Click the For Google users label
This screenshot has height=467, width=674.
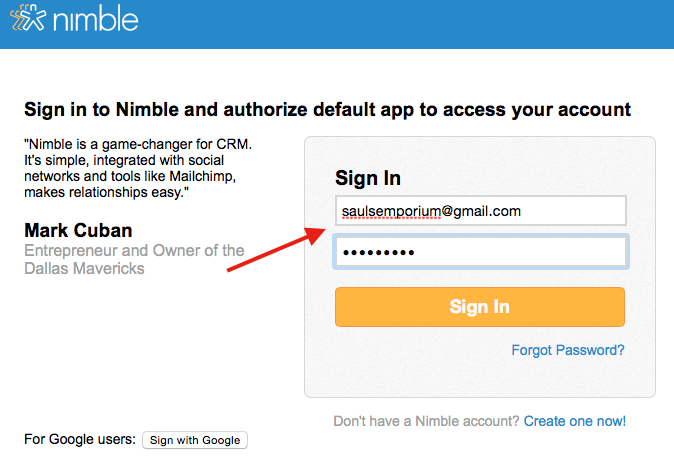pyautogui.click(x=80, y=439)
